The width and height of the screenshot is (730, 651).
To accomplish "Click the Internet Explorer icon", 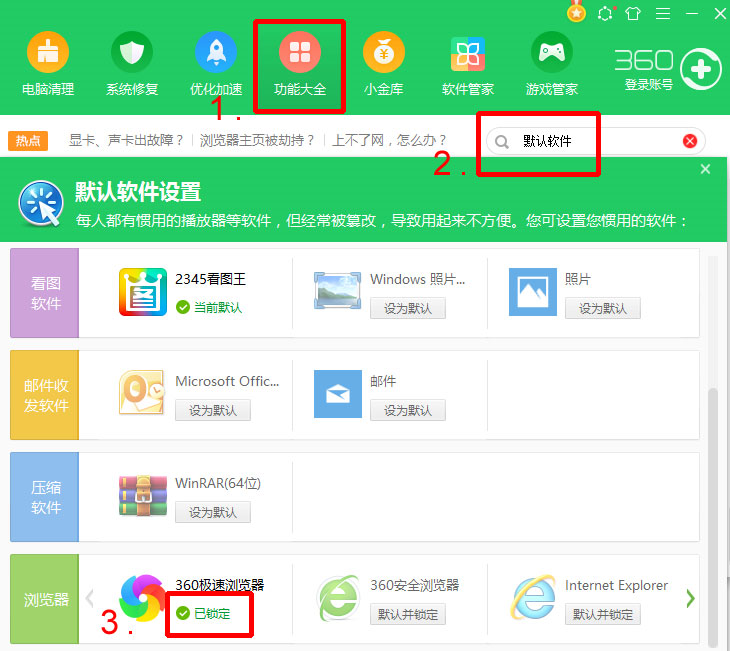I will click(x=534, y=597).
